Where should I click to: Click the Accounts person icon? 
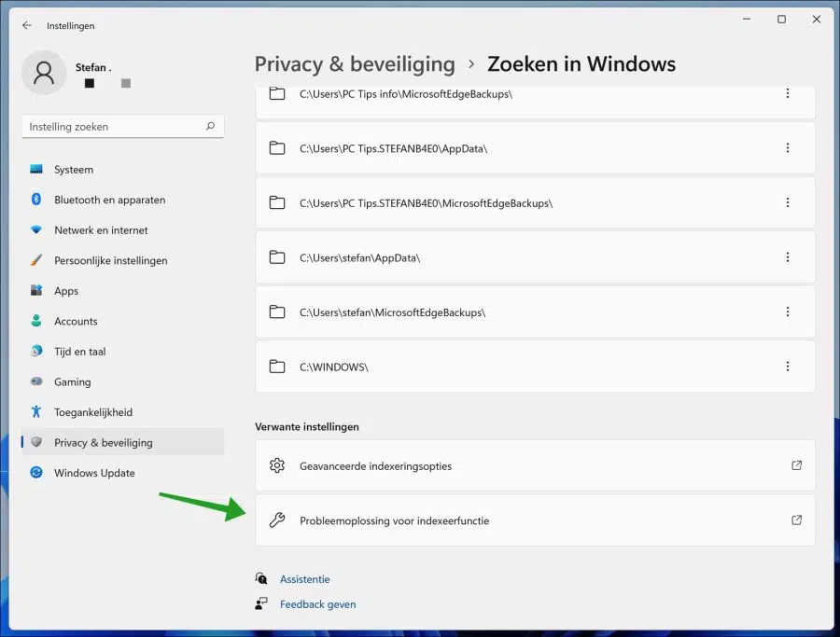[36, 321]
